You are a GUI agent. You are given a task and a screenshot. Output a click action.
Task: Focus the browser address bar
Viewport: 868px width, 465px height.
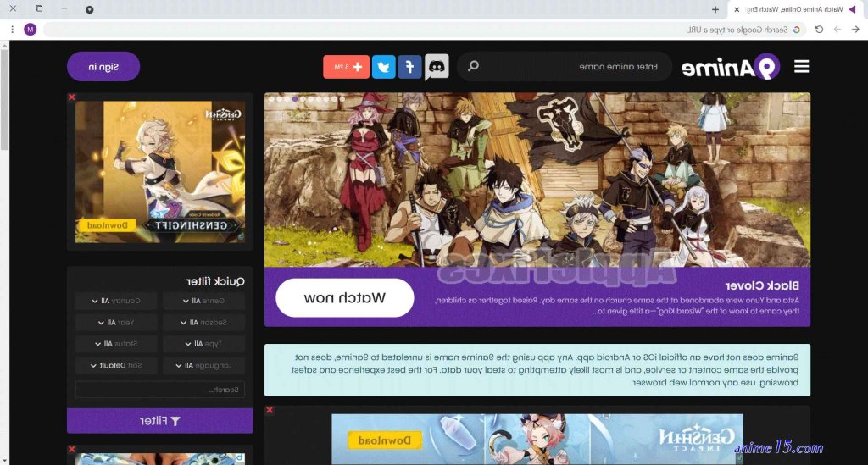point(424,30)
